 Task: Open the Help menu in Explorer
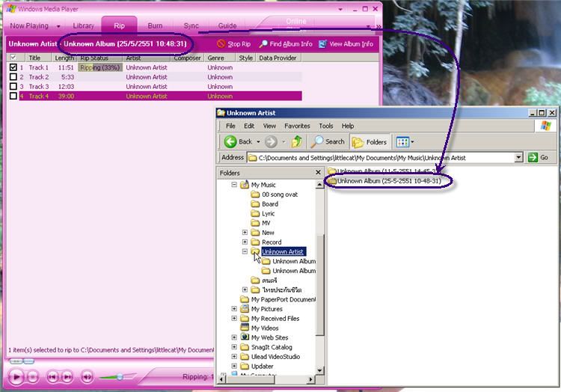tap(347, 126)
